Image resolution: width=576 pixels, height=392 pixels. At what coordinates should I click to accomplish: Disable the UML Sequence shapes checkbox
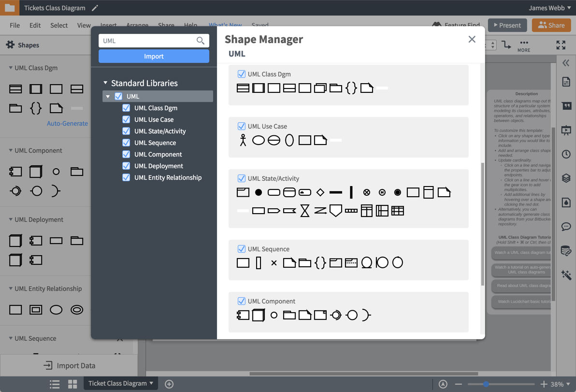point(126,143)
